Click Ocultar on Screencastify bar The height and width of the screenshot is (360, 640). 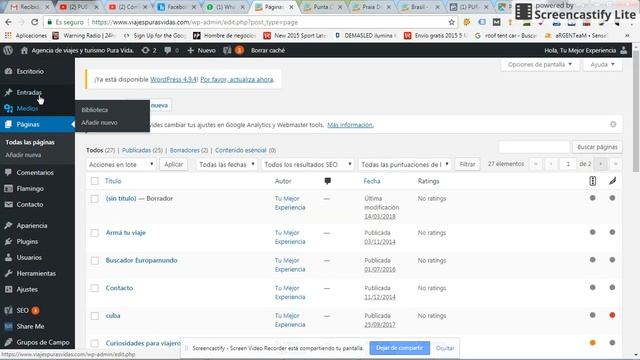[x=445, y=348]
